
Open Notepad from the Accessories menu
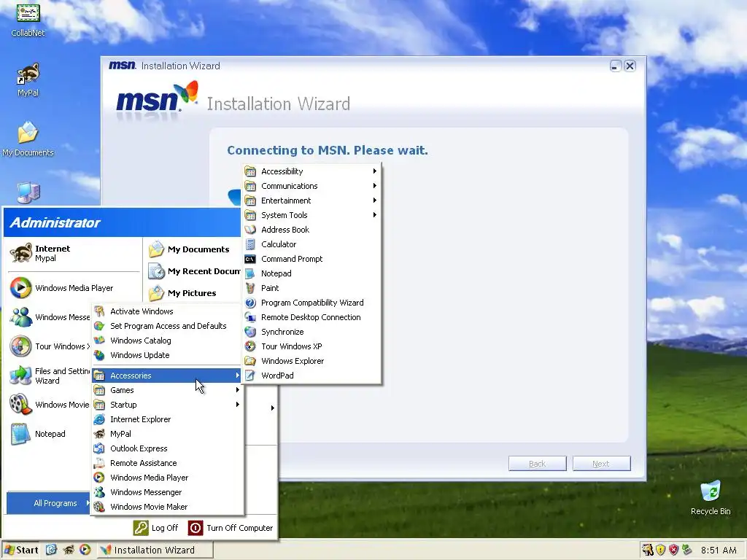(312, 273)
